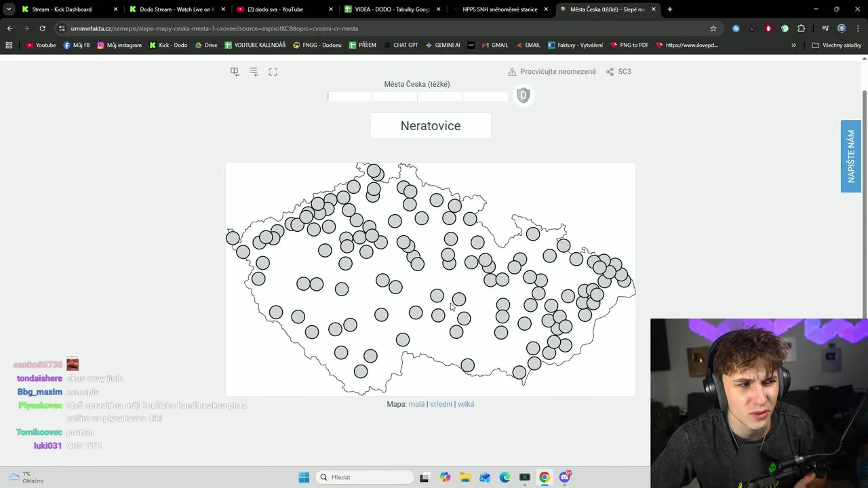Focus the umimefakta.cz address bar
The width and height of the screenshot is (868, 488).
[x=387, y=28]
